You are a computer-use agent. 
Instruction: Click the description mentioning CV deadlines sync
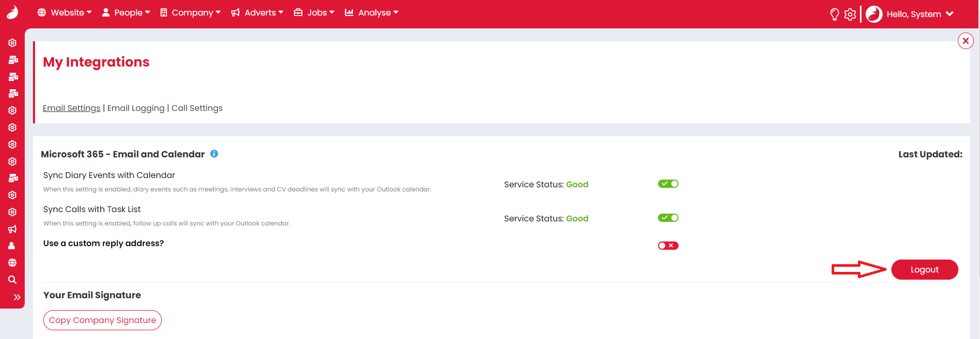click(x=237, y=189)
